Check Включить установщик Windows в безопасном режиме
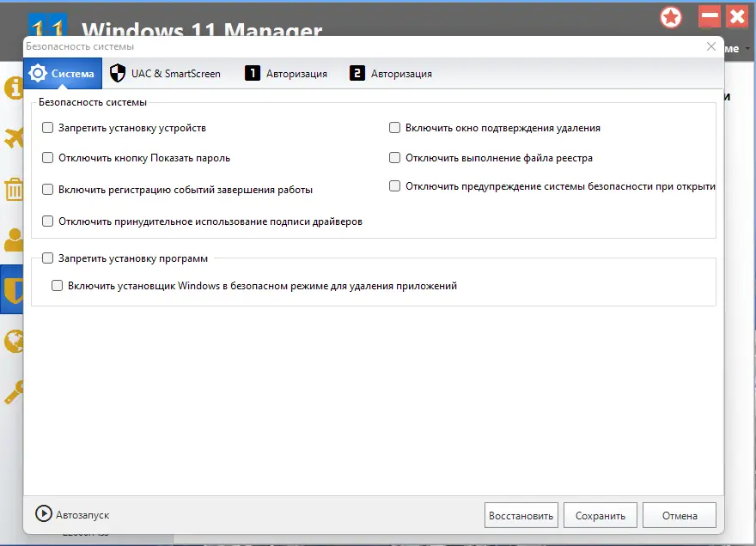Image resolution: width=756 pixels, height=546 pixels. 58,286
